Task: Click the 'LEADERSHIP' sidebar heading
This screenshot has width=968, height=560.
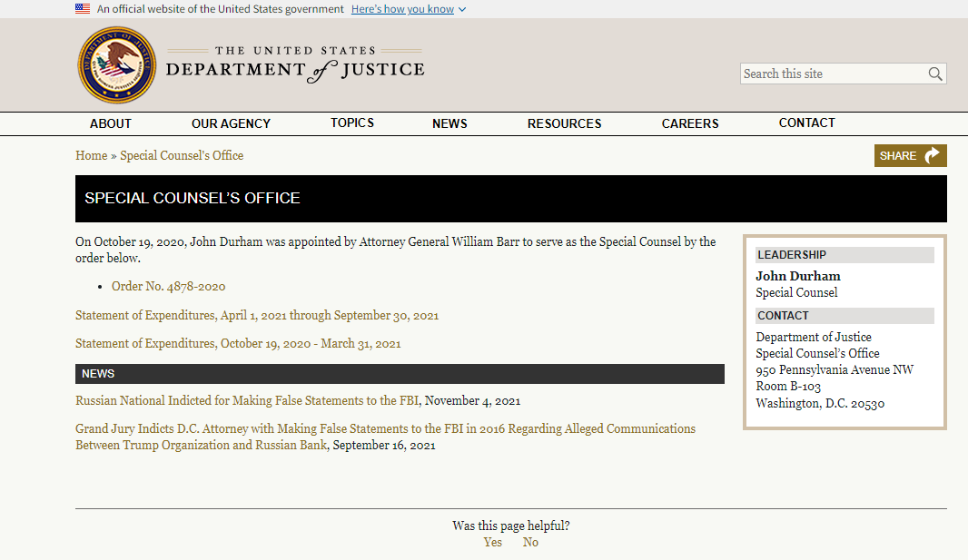Action: click(845, 255)
